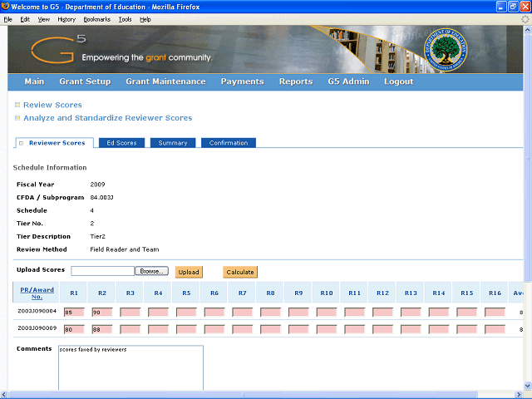The image size is (532, 399).
Task: Click the R6 column header
Action: point(214,293)
